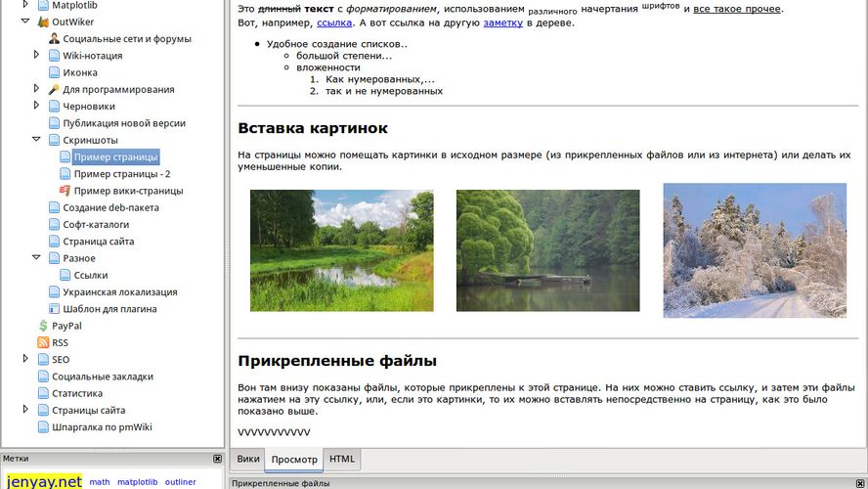
Task: Click the PayPal dollar sign icon
Action: pos(43,326)
